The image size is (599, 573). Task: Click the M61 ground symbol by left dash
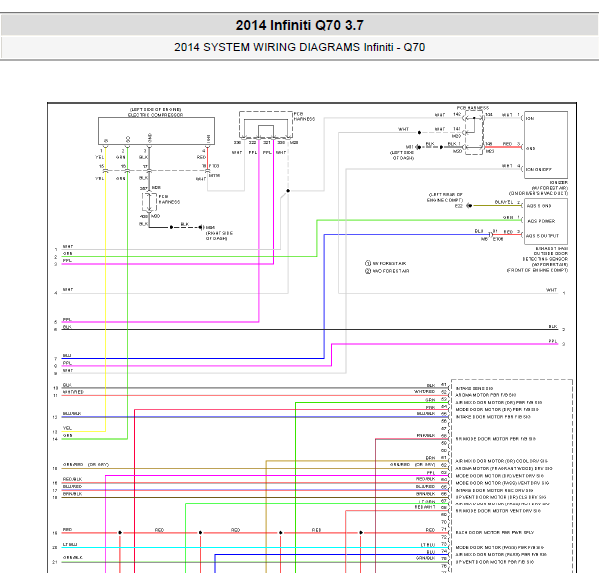pyautogui.click(x=418, y=147)
